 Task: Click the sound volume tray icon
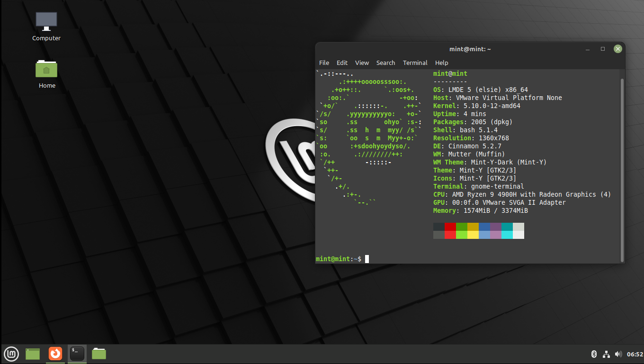pyautogui.click(x=618, y=354)
